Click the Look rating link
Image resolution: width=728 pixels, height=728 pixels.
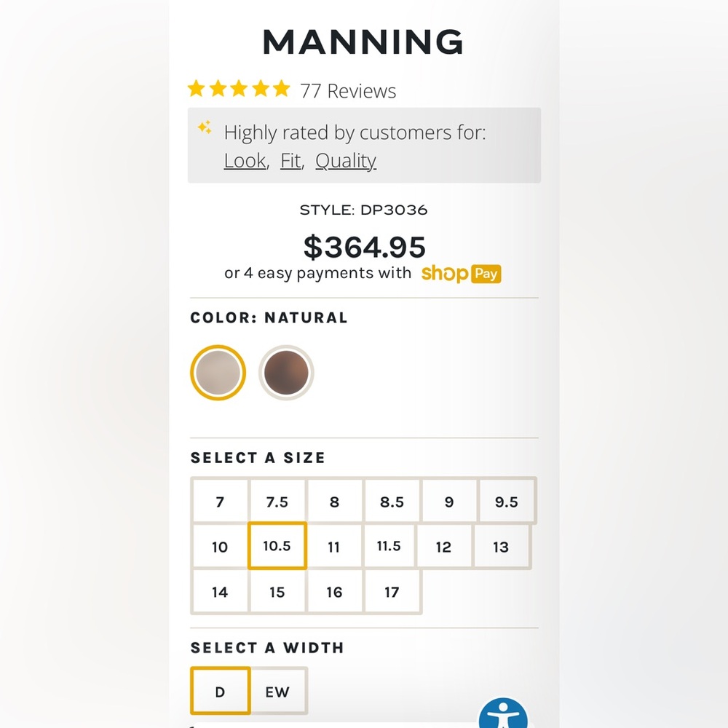[245, 160]
